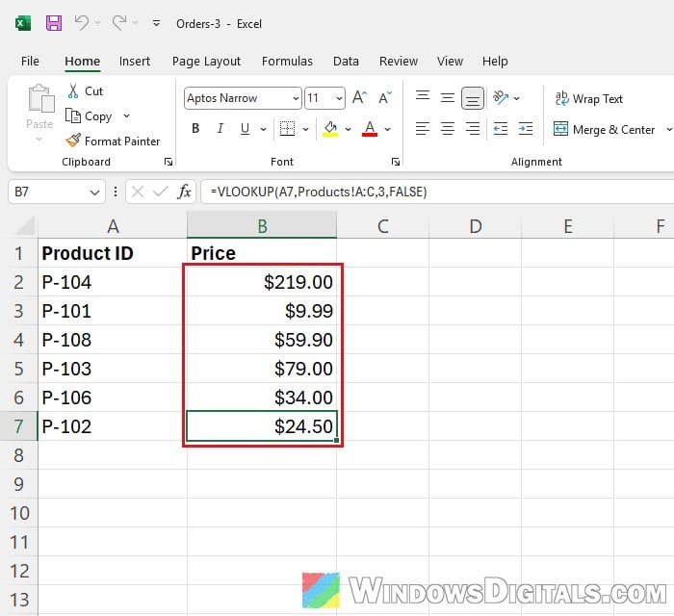Select column D header
674x616 pixels.
[x=475, y=225]
